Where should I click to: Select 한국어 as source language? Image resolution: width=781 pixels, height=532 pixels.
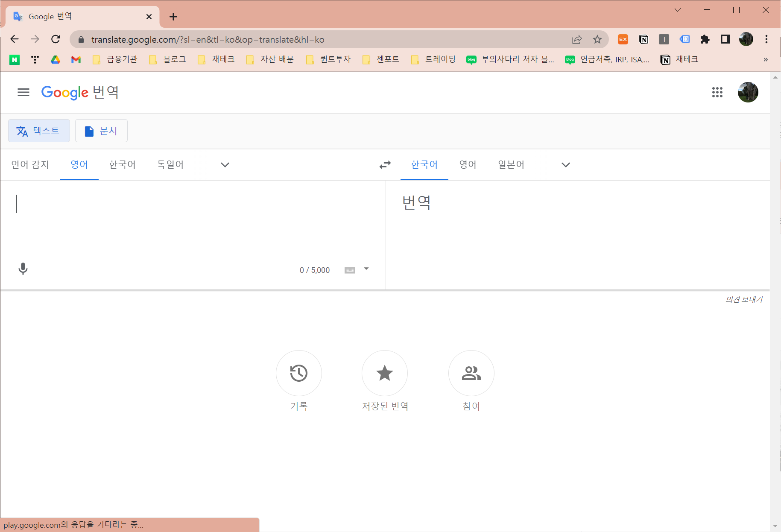click(x=122, y=165)
